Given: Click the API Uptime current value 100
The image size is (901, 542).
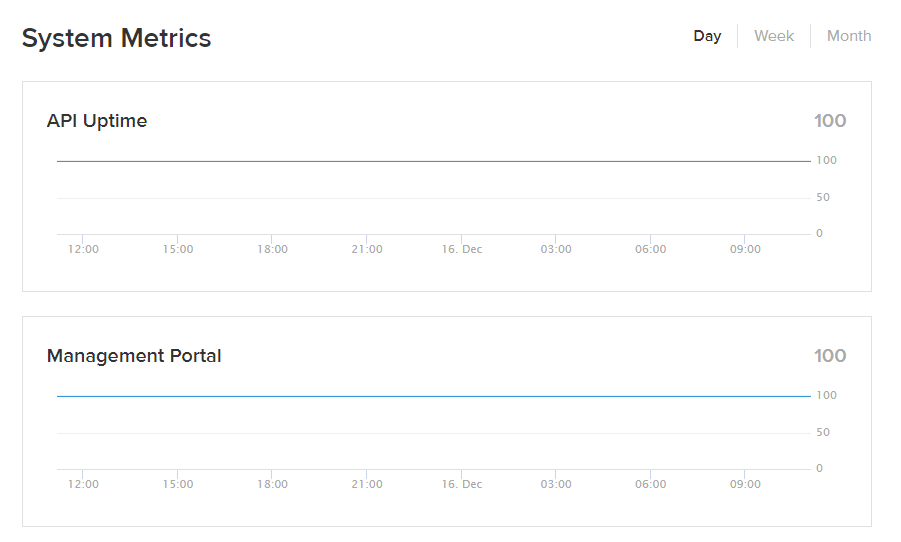Looking at the screenshot, I should coord(830,121).
